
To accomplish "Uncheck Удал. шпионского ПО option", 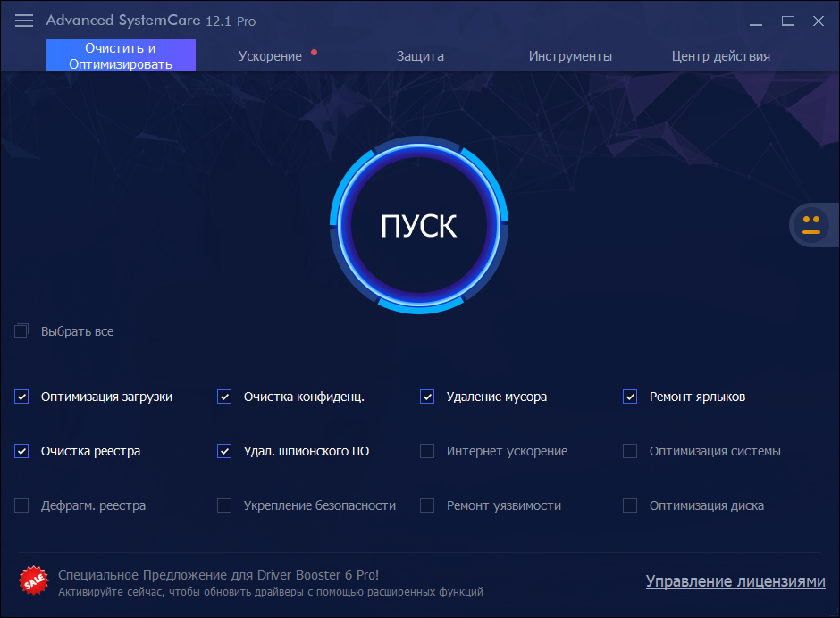I will 224,451.
